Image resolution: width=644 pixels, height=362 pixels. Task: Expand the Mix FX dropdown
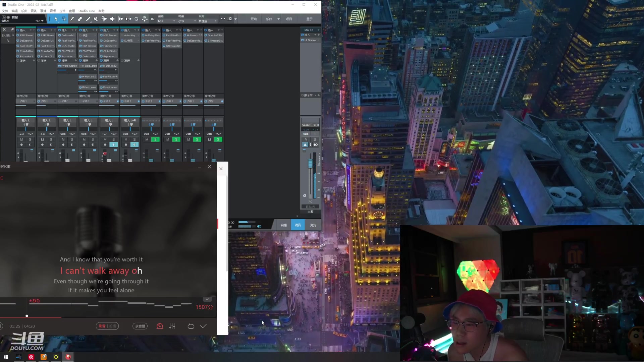(x=318, y=30)
